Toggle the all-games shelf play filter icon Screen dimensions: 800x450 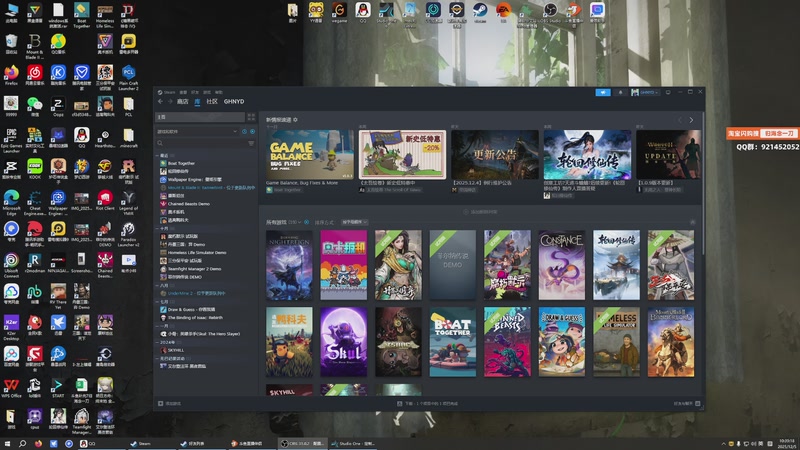pos(307,222)
